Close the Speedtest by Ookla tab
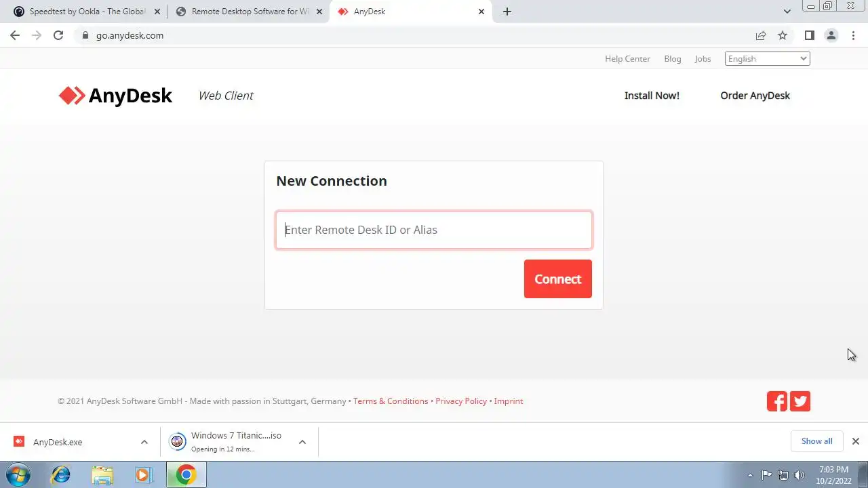This screenshot has width=868, height=488. point(157,12)
